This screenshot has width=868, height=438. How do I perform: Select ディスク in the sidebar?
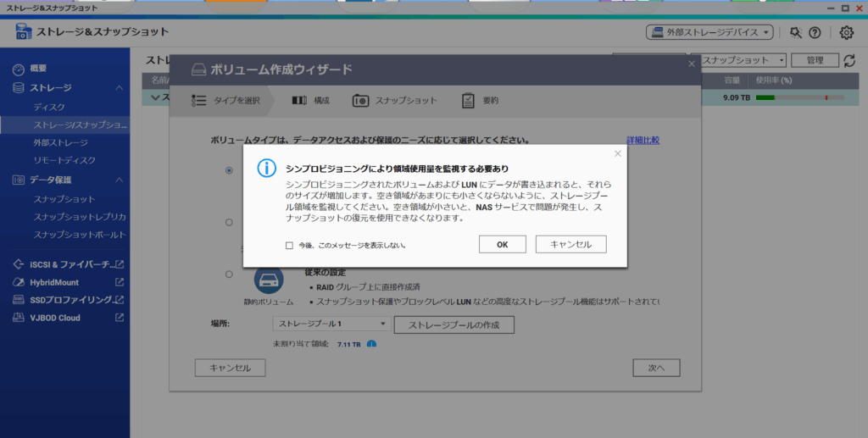(49, 108)
